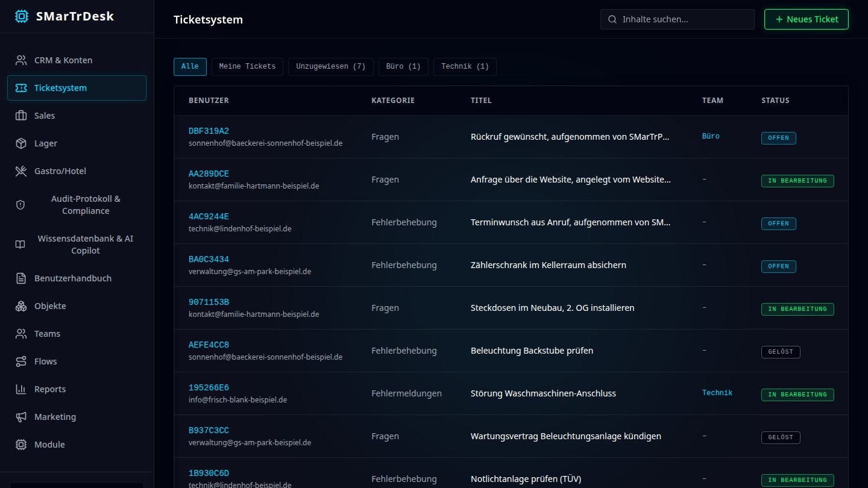This screenshot has width=868, height=488.
Task: Open the Lager module
Action: click(77, 143)
